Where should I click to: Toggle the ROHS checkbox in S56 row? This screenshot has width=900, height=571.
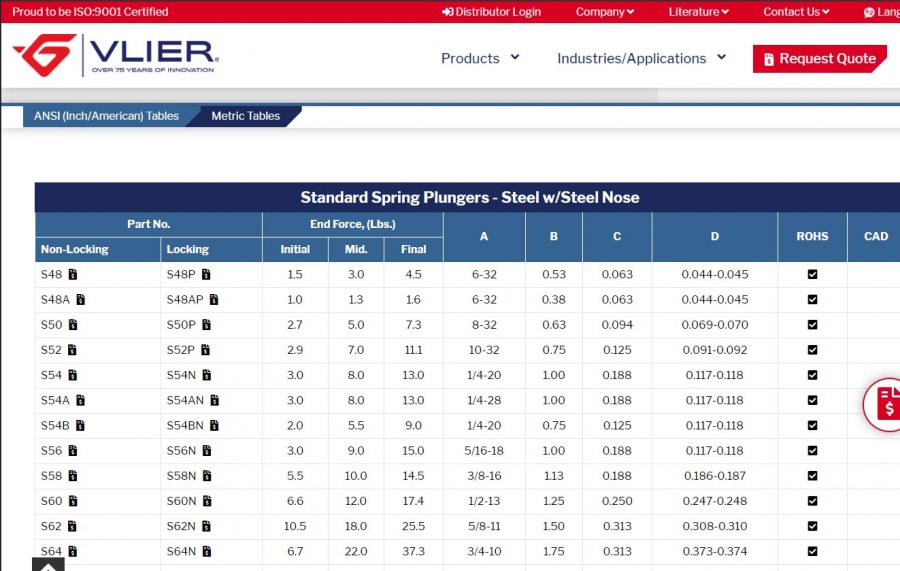click(812, 451)
